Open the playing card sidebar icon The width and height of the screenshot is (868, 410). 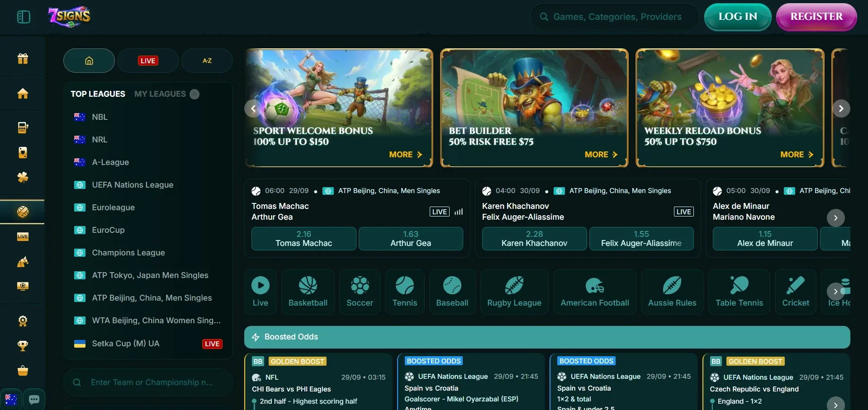(x=23, y=152)
